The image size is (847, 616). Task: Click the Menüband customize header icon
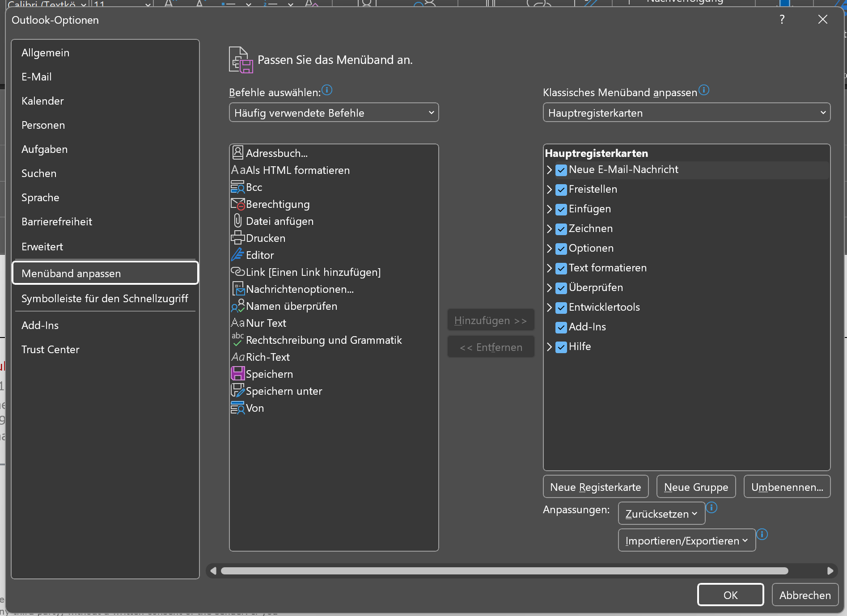pos(241,60)
